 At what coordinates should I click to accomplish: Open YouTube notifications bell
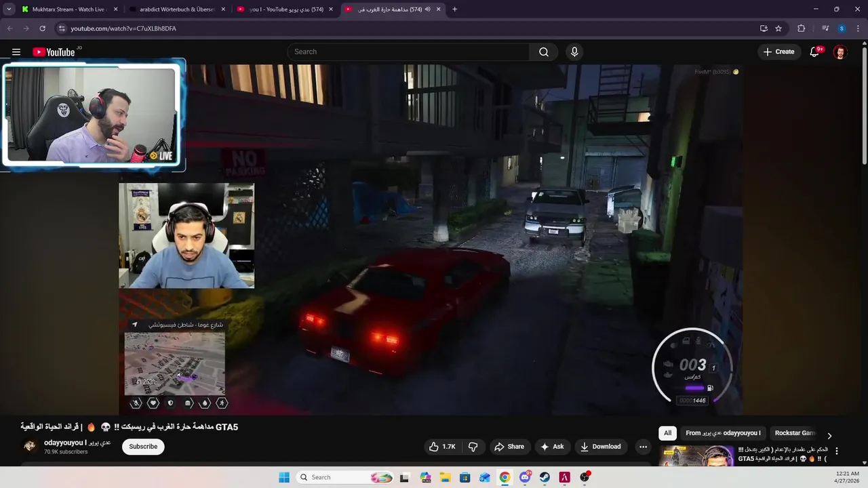point(815,52)
